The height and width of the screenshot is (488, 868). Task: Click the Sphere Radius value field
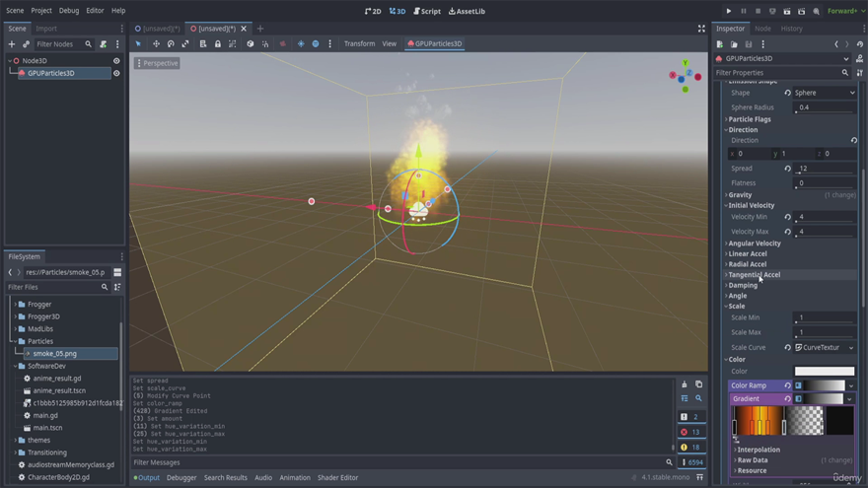pos(825,107)
